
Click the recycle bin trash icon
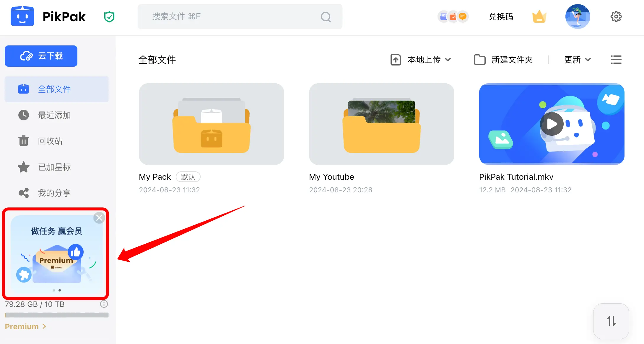point(24,141)
